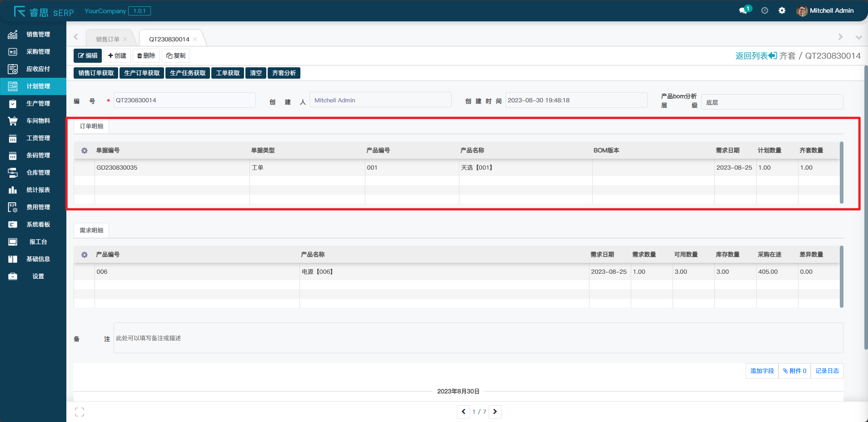
Task: Click the column settings gear in 需求明细 table
Action: coord(85,255)
